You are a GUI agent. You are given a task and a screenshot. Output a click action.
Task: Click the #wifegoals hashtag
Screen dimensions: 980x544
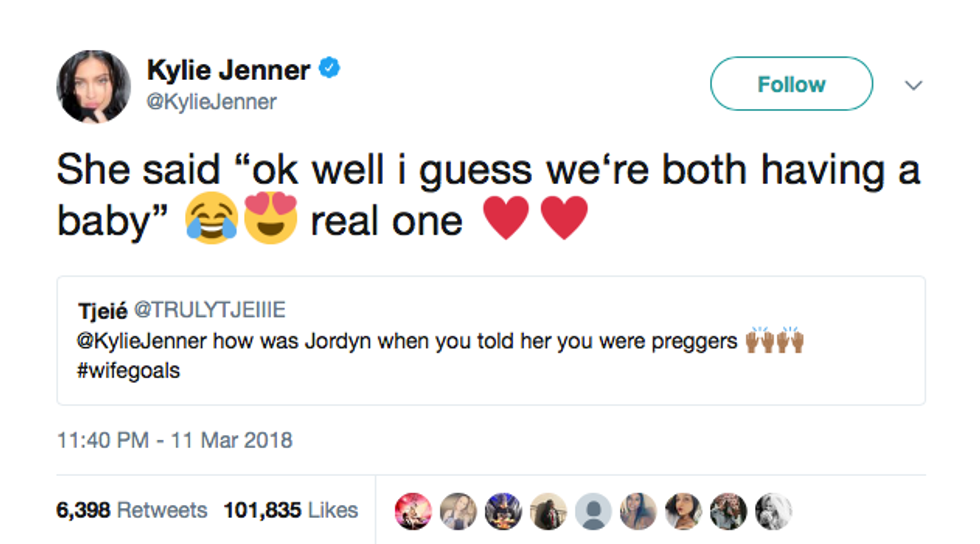click(x=128, y=370)
